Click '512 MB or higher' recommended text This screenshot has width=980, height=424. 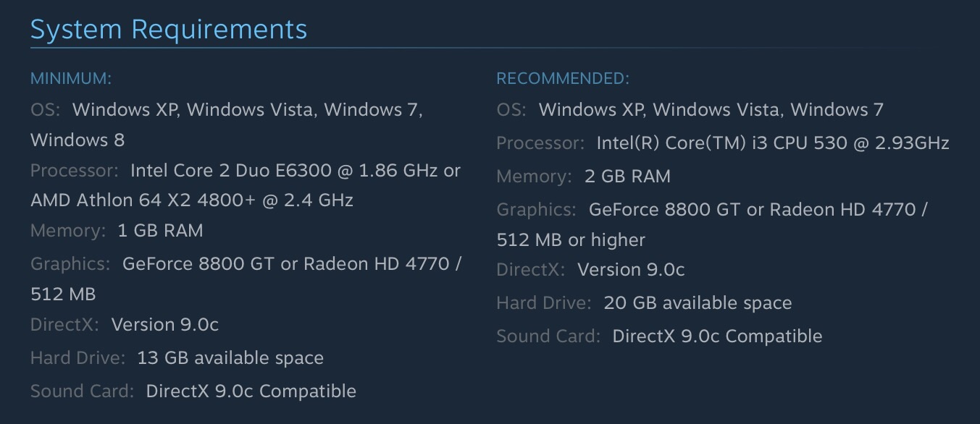coord(571,239)
